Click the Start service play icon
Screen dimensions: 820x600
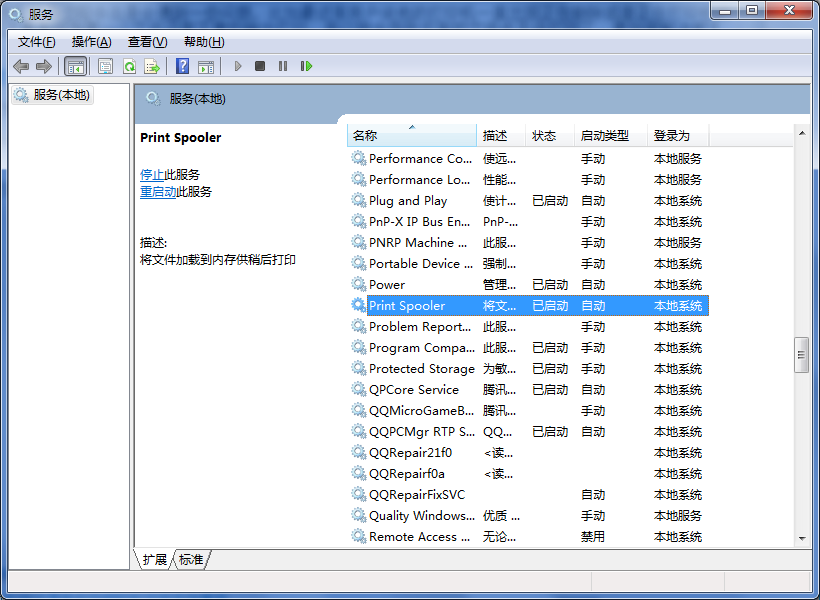coord(238,66)
